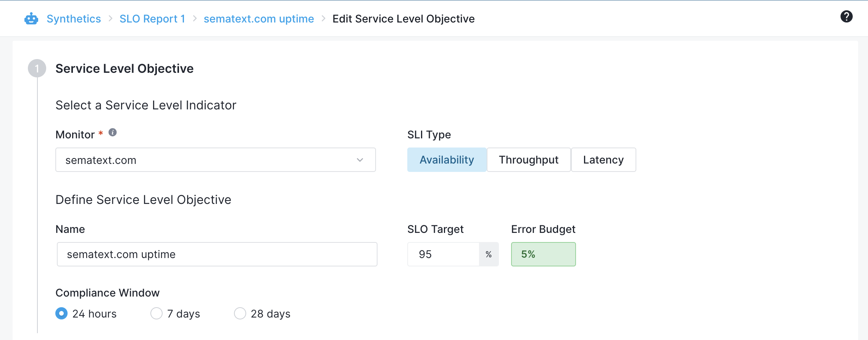Select the Latency SLI type
Viewport: 868px width, 340px height.
coord(603,160)
